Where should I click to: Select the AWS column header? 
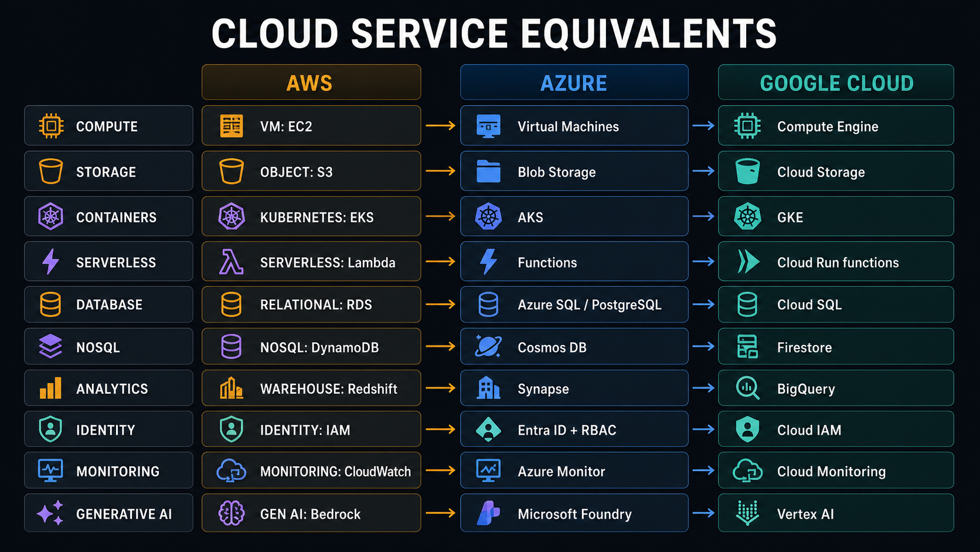(x=311, y=82)
